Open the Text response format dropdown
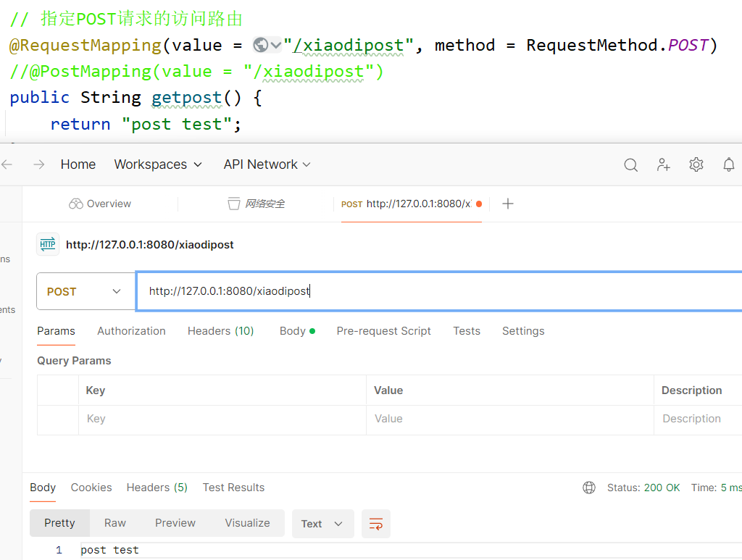 pos(322,524)
